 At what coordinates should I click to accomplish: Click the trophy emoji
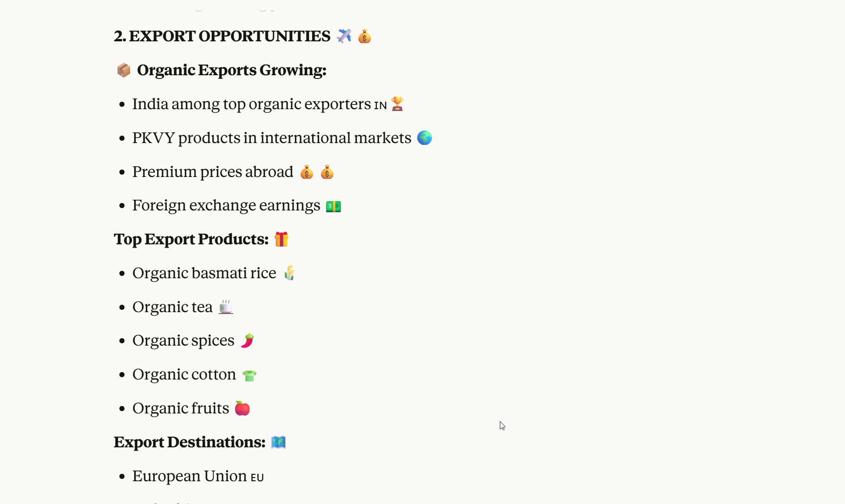pyautogui.click(x=397, y=104)
